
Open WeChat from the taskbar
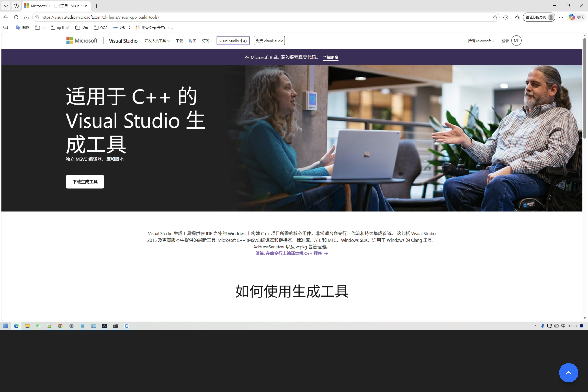pyautogui.click(x=38, y=326)
